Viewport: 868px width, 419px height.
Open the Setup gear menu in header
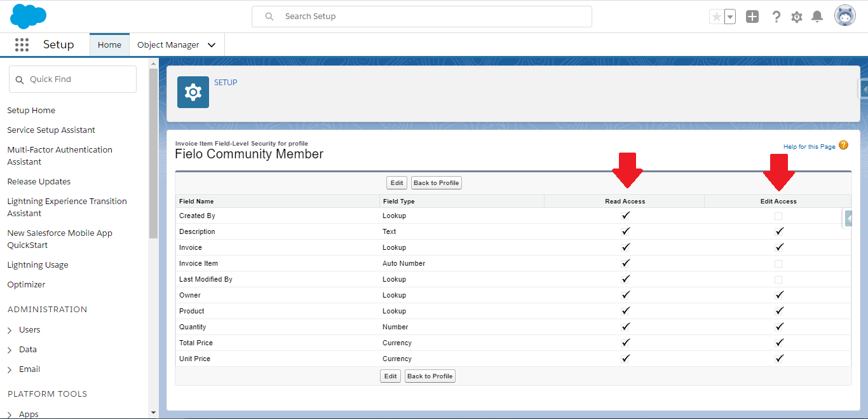(797, 17)
